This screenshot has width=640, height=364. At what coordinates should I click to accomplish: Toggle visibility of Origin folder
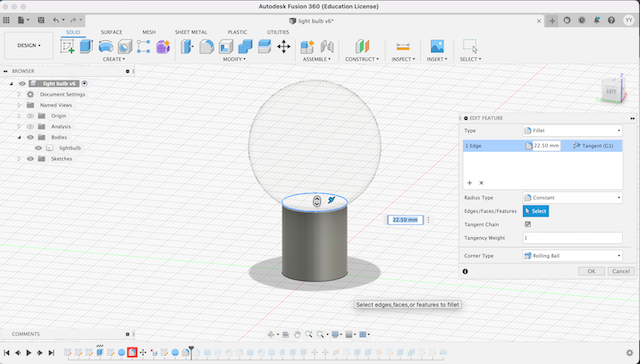(x=30, y=116)
